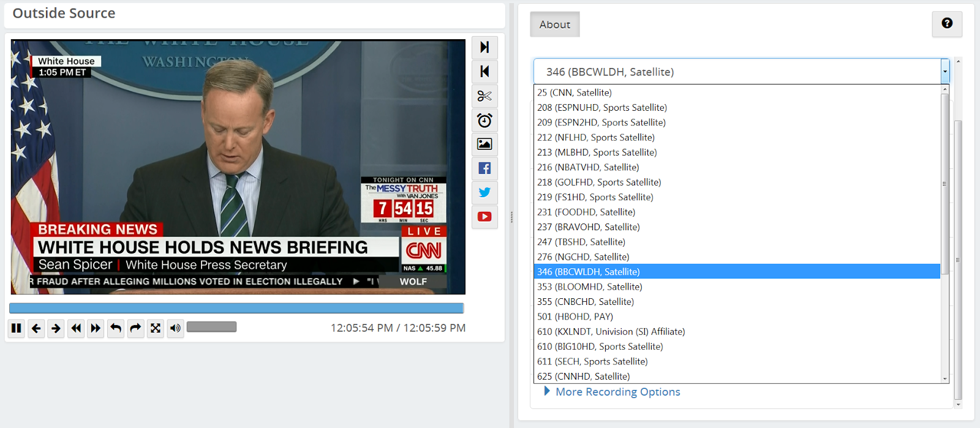The image size is (980, 428).
Task: Upload the clip to YouTube
Action: point(484,217)
